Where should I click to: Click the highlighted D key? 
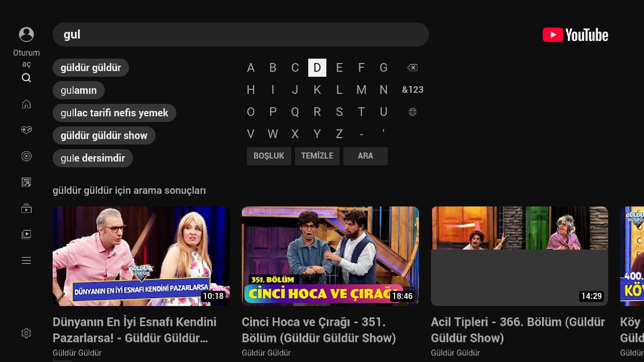317,68
